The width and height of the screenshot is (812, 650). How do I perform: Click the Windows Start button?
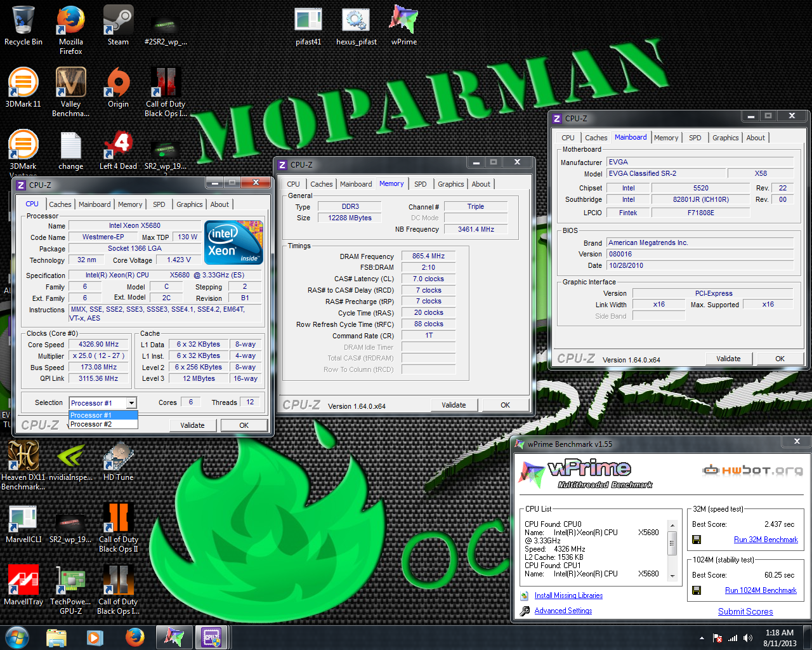[x=17, y=637]
